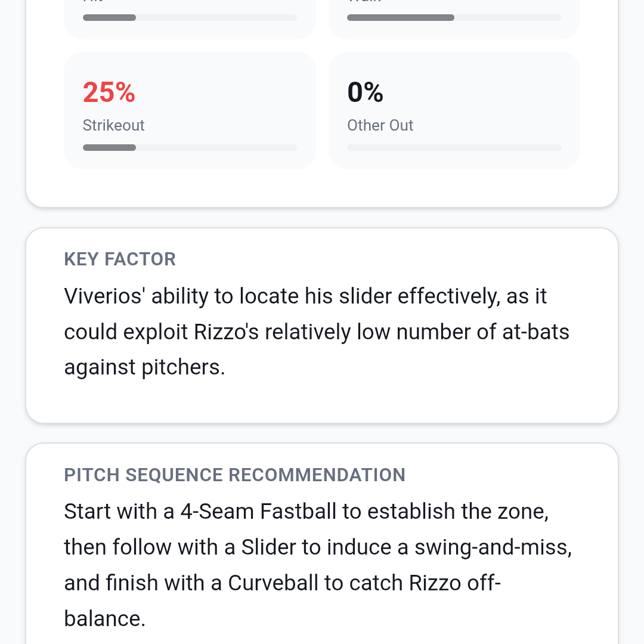The width and height of the screenshot is (644, 644).
Task: Click the Strikeout label text
Action: tap(113, 125)
